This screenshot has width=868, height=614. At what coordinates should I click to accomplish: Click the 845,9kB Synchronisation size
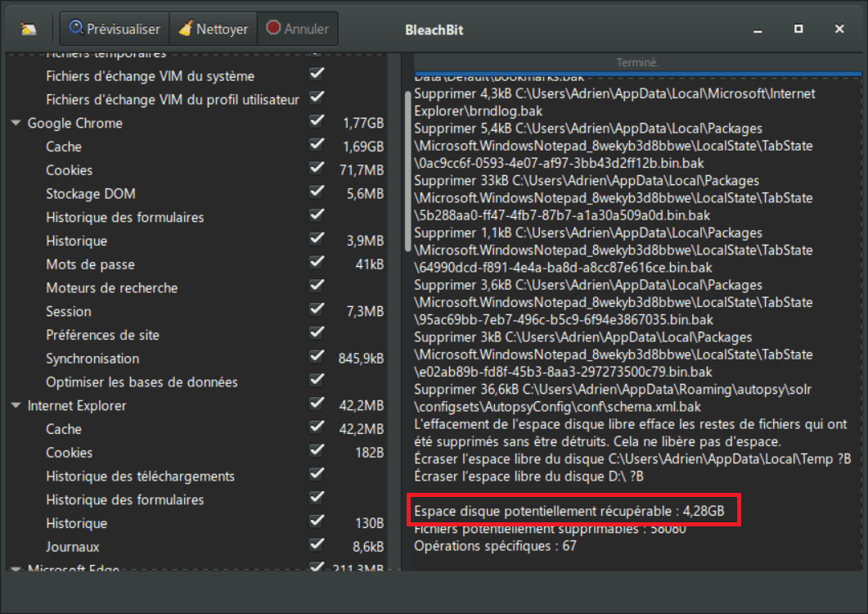pyautogui.click(x=361, y=359)
